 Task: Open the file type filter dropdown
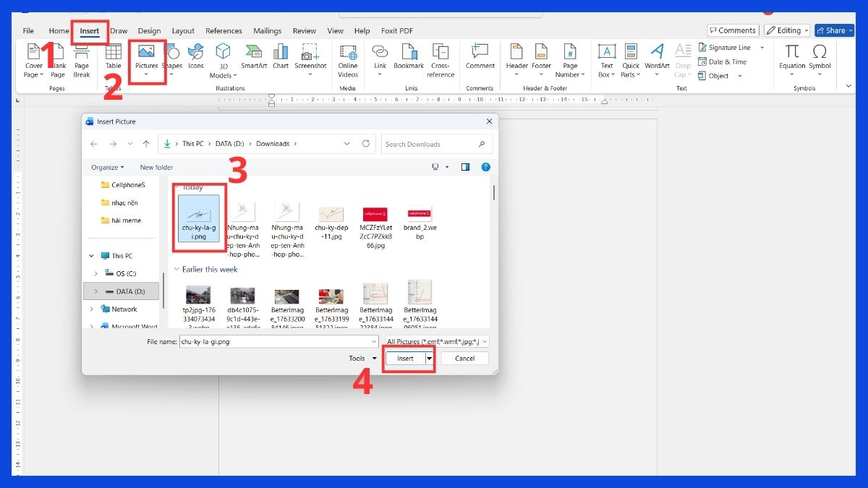click(436, 341)
